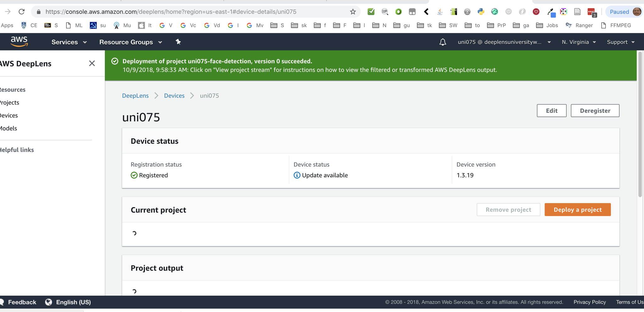
Task: Click the gray two-dot face extension
Action: [x=412, y=12]
